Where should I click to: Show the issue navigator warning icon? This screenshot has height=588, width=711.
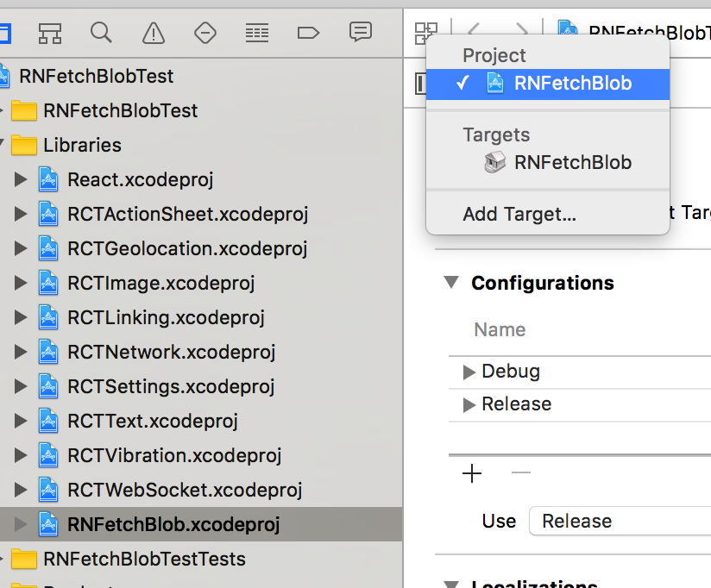click(x=154, y=33)
